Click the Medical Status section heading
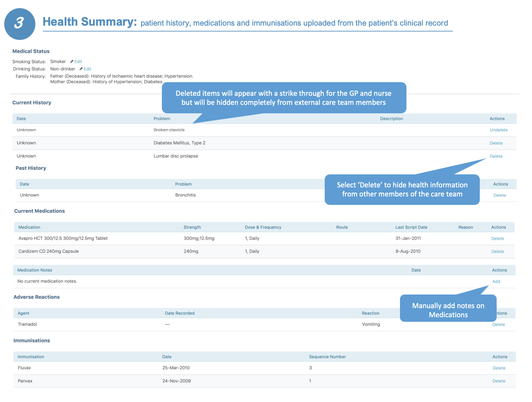This screenshot has height=402, width=532. (31, 51)
